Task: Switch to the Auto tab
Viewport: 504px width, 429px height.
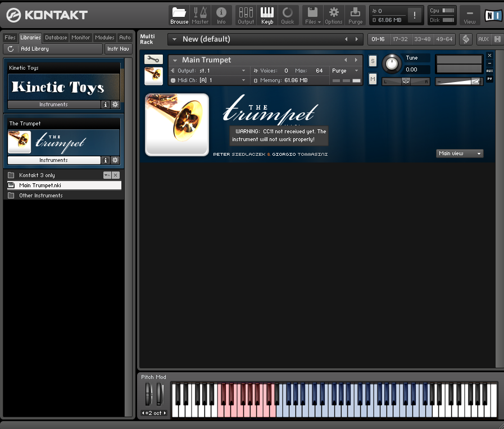Action: click(x=125, y=38)
